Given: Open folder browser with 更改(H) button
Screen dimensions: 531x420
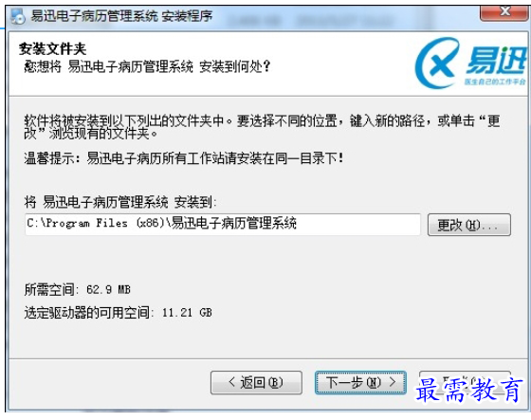Looking at the screenshot, I should coord(469,225).
